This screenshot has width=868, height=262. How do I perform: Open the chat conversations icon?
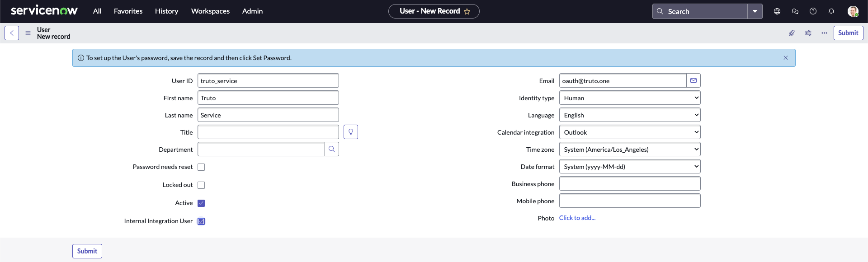click(795, 11)
